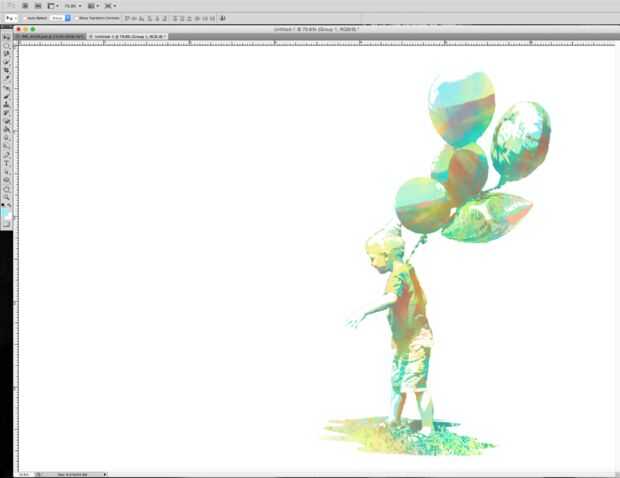Click the horizontal scrollbar at window bottom
Screen dimensions: 620x478
[360, 474]
